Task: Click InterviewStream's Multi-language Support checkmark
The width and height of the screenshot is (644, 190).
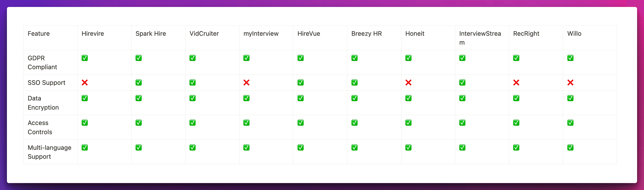Action: click(462, 147)
